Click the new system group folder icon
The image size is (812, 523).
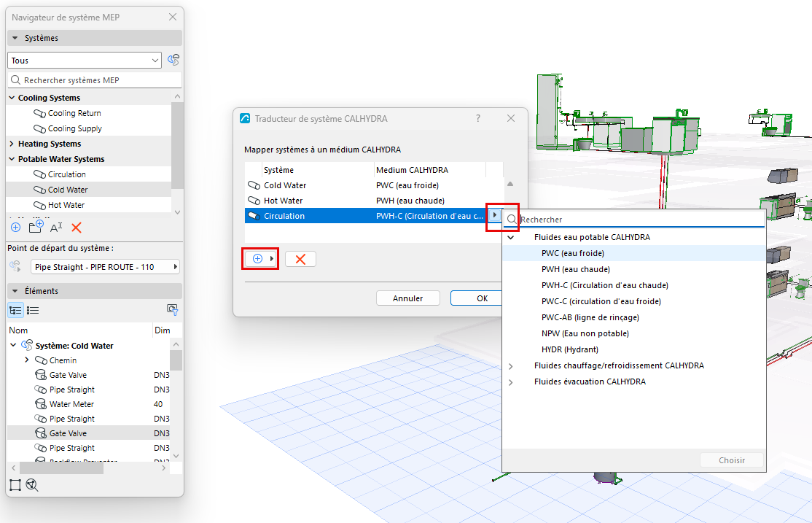[x=36, y=227]
